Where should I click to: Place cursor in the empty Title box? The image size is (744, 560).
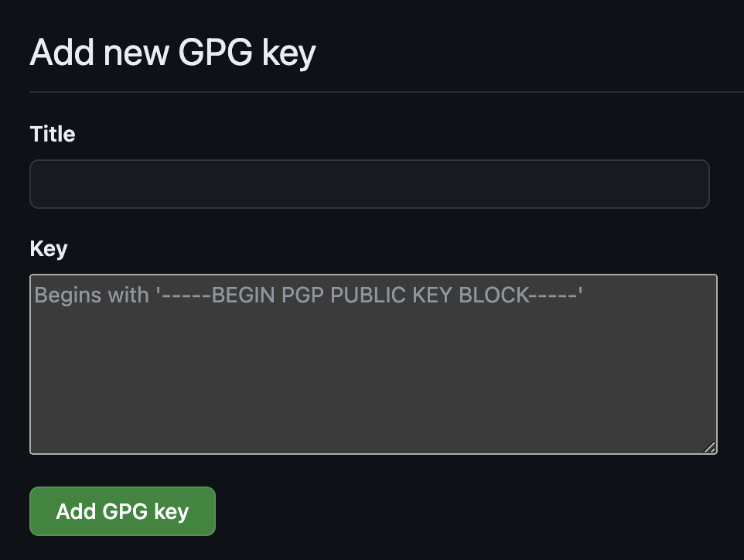369,184
